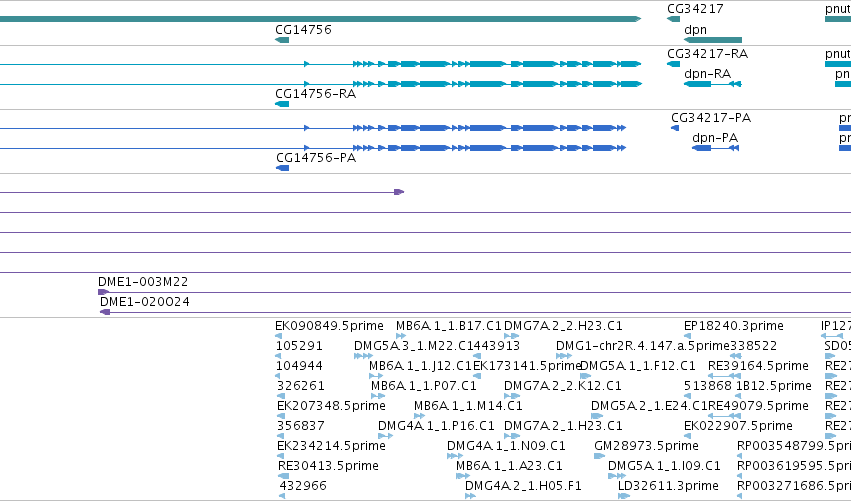
Task: Open EST DMG4A.1_1.N09.C1
Action: point(506,446)
